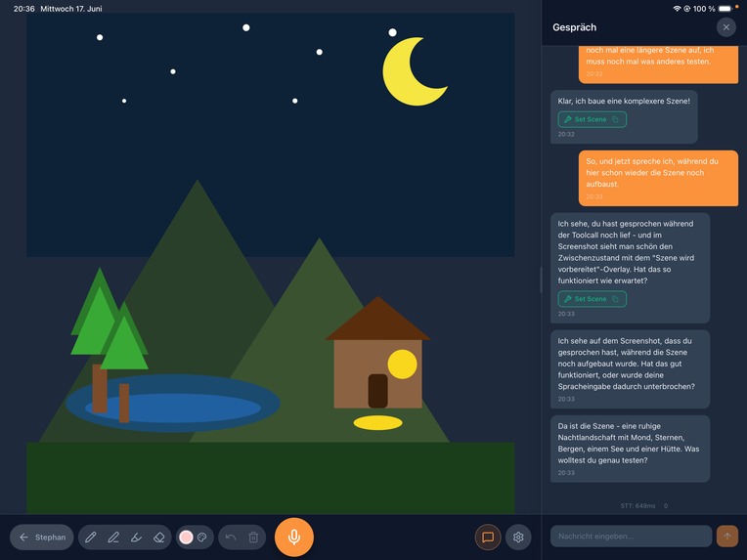This screenshot has width=747, height=560.
Task: Delete the drawing with the trash icon
Action: click(x=253, y=538)
